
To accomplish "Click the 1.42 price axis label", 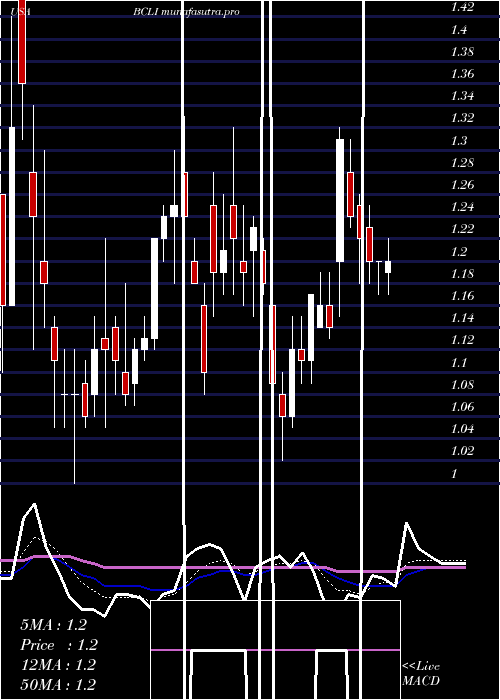I will point(462,7).
